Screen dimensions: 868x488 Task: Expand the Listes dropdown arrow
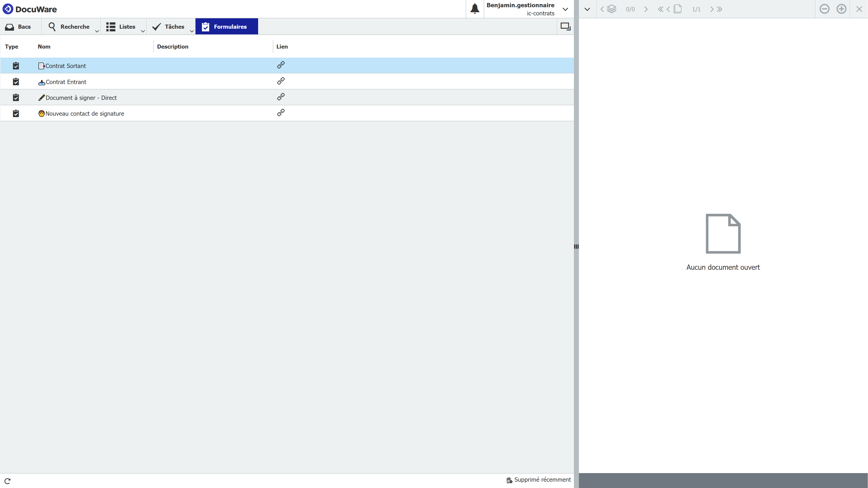click(x=143, y=31)
